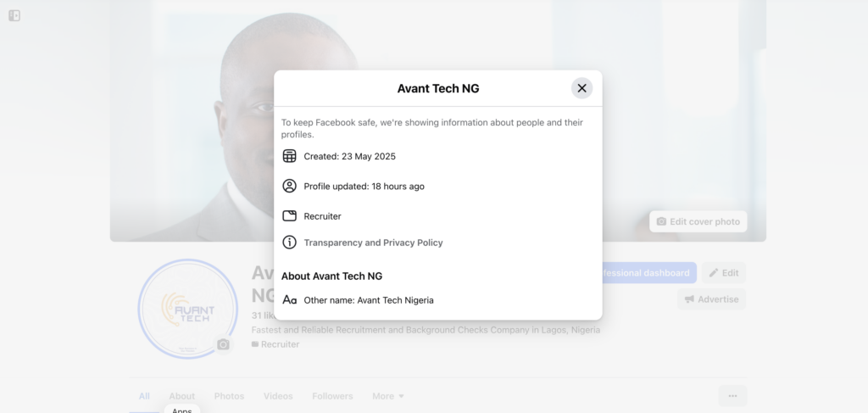Image resolution: width=868 pixels, height=413 pixels.
Task: Open the Avant Tech profile picture
Action: pyautogui.click(x=187, y=309)
